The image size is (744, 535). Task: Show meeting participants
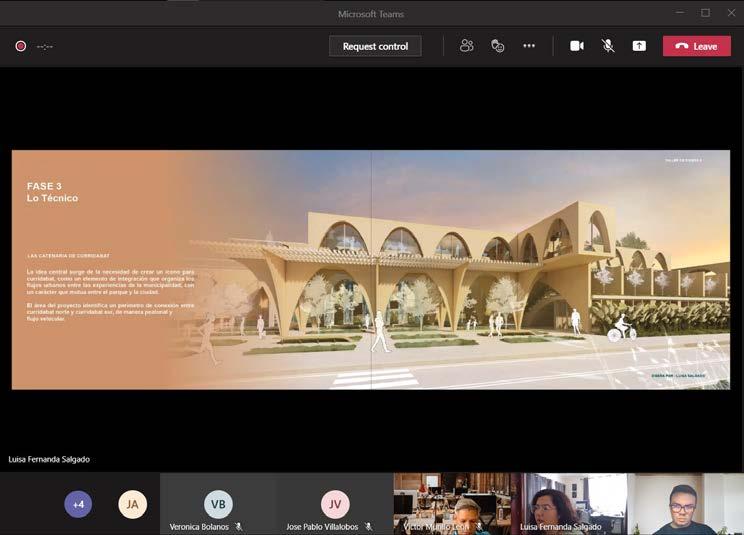[466, 46]
